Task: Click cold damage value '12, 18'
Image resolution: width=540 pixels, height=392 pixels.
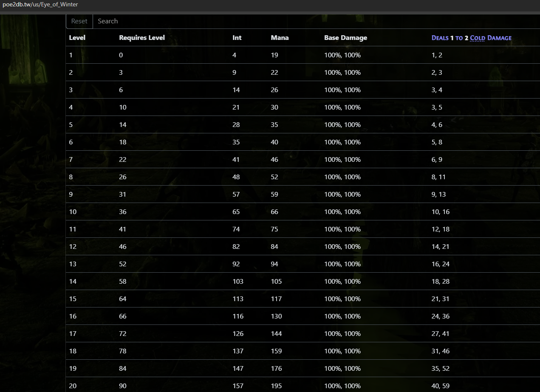Action: coord(441,229)
